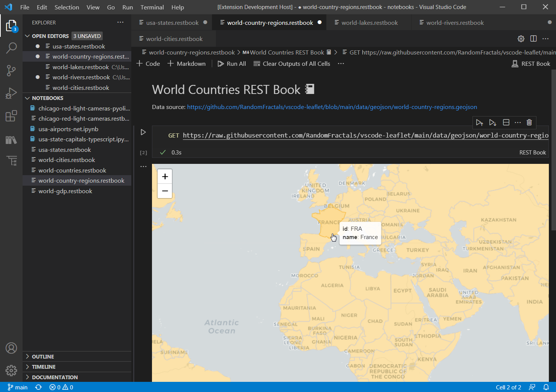
Task: Open the Terminal menu
Action: 152,7
